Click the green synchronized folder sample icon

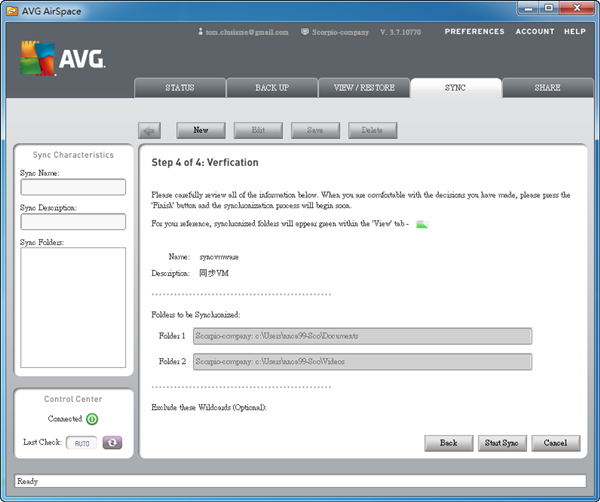pos(422,224)
